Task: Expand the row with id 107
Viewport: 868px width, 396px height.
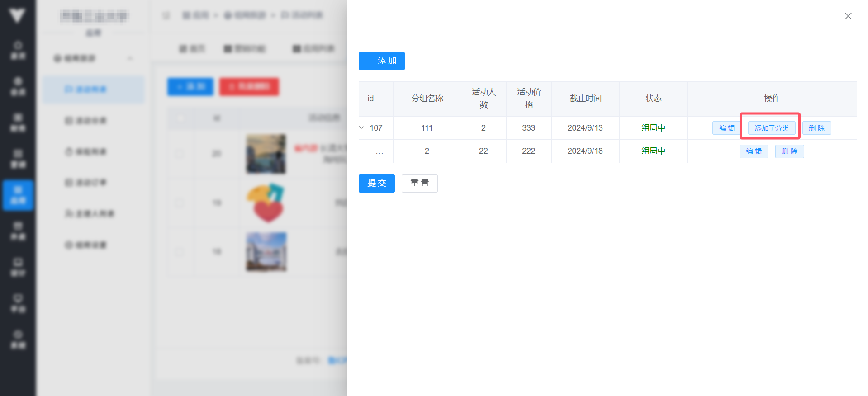Action: pos(362,128)
